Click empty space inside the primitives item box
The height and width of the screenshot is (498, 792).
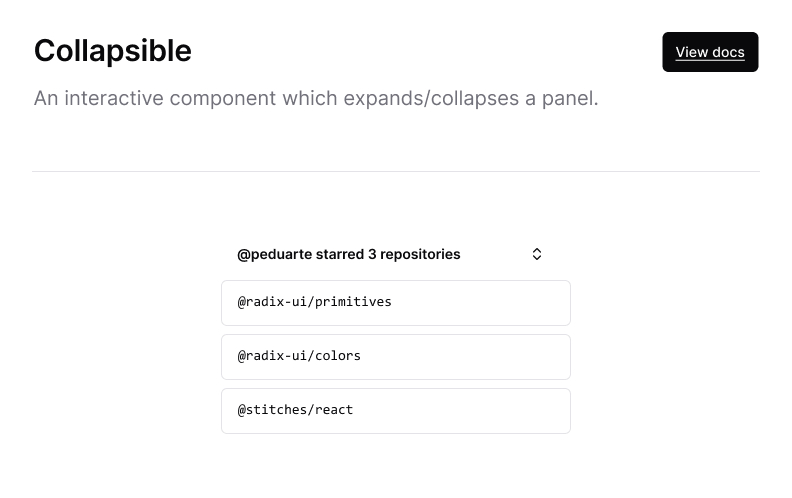pos(480,303)
